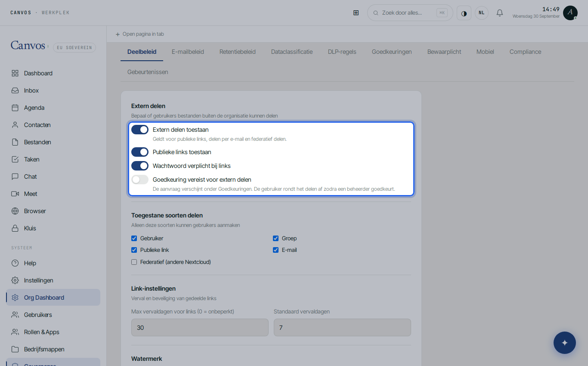Click Open pagina in tab link
Image resolution: width=588 pixels, height=366 pixels.
139,34
